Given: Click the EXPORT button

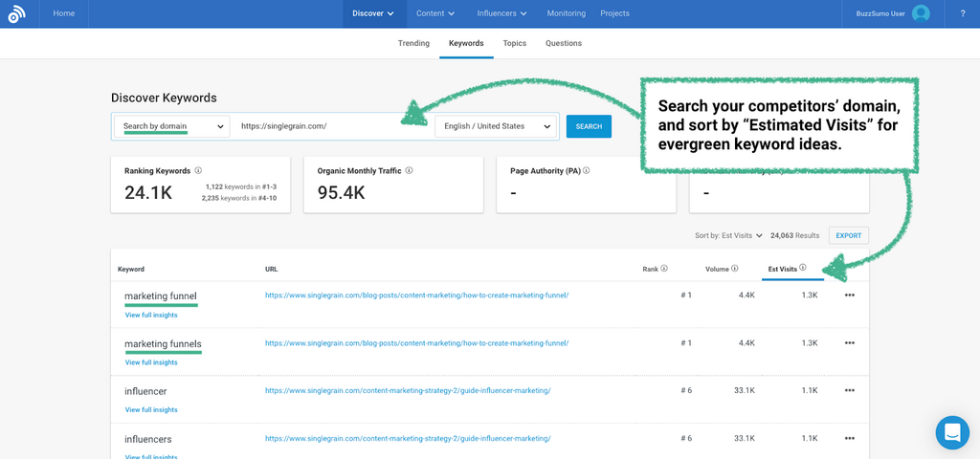Looking at the screenshot, I should pos(848,235).
